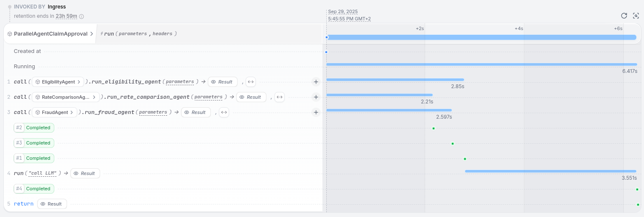Viewport: 644px width, 217px height.
Task: Click the "Created at" row label
Action: click(27, 51)
